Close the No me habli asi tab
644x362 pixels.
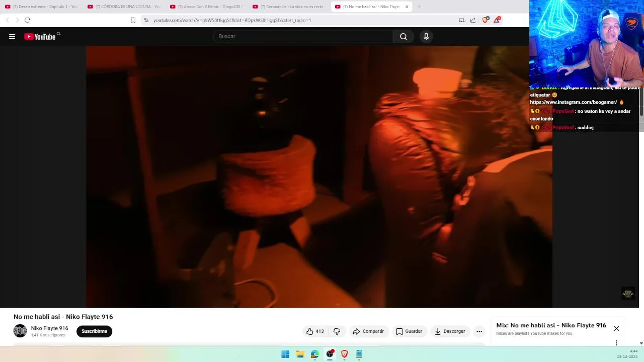407,7
